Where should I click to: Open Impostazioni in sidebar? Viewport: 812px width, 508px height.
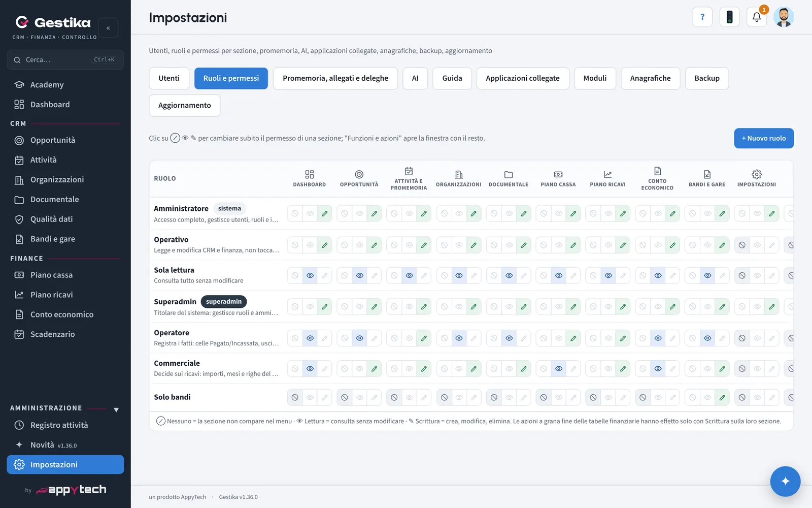(65, 464)
